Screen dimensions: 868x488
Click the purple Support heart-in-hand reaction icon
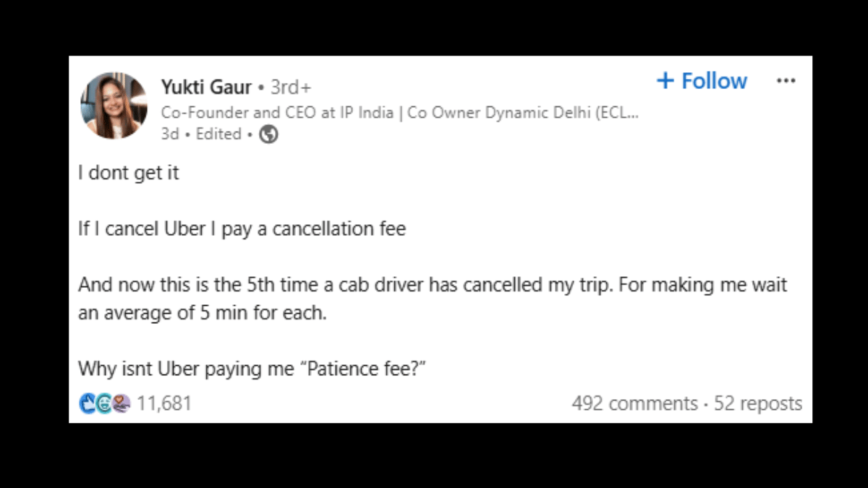[122, 403]
